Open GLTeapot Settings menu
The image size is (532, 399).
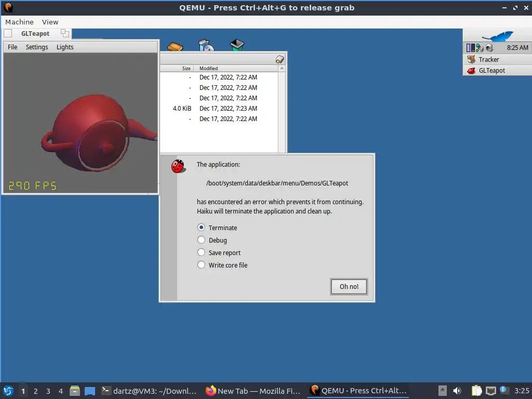point(37,47)
